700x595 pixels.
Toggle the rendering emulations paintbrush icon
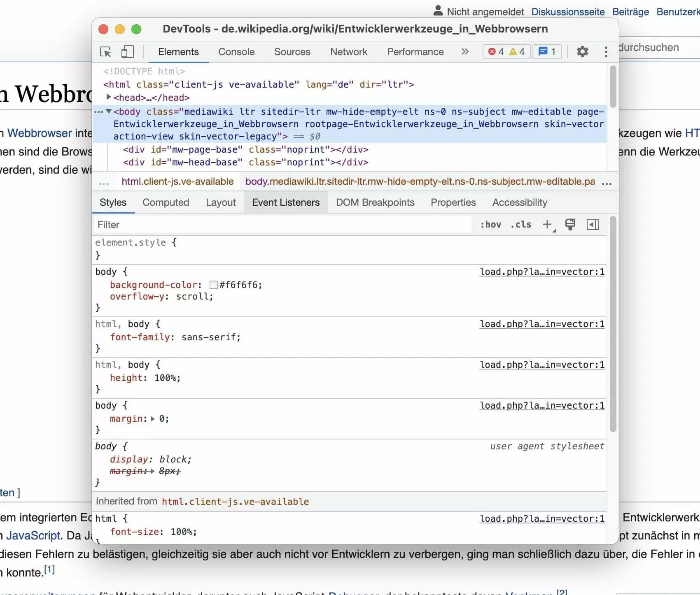coord(570,225)
